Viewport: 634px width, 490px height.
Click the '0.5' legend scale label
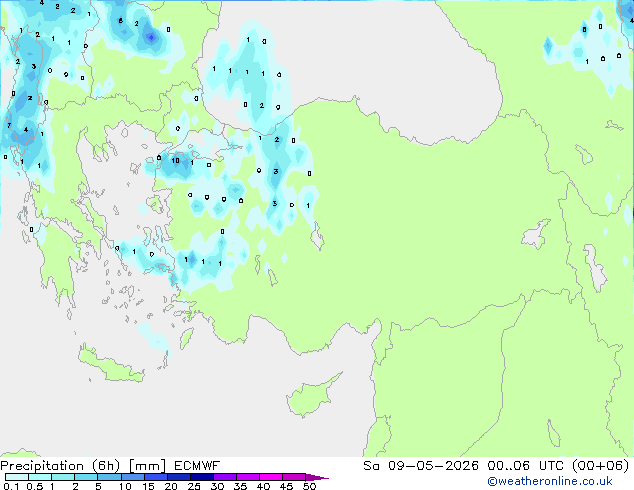[35, 486]
